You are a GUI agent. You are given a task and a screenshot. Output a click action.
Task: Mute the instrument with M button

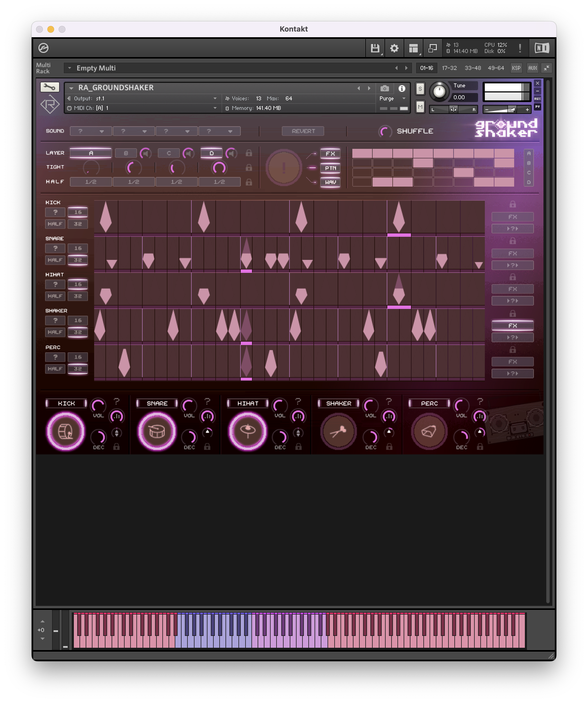[420, 107]
